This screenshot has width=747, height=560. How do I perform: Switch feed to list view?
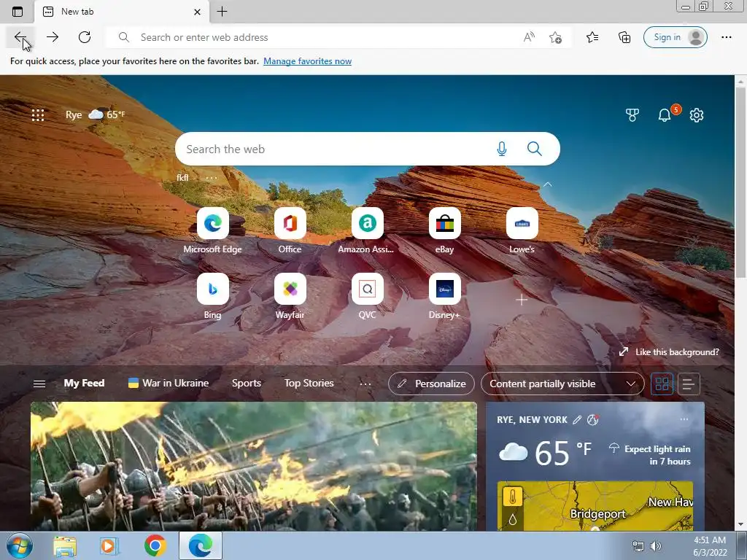click(688, 384)
